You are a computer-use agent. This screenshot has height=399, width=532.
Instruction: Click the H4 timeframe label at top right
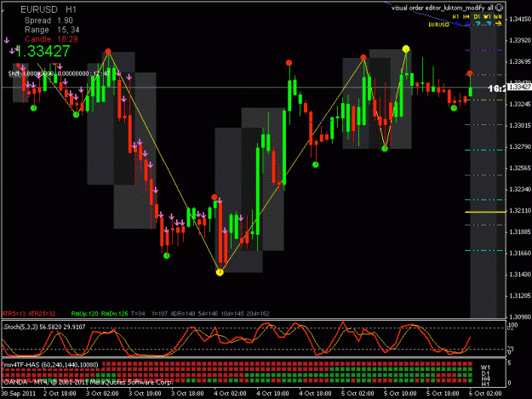466,17
